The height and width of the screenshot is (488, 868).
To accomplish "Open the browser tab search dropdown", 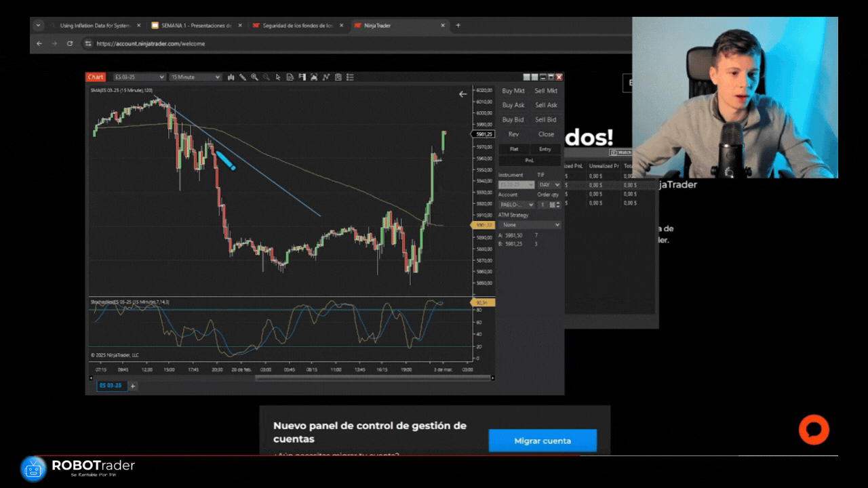I will coord(38,25).
